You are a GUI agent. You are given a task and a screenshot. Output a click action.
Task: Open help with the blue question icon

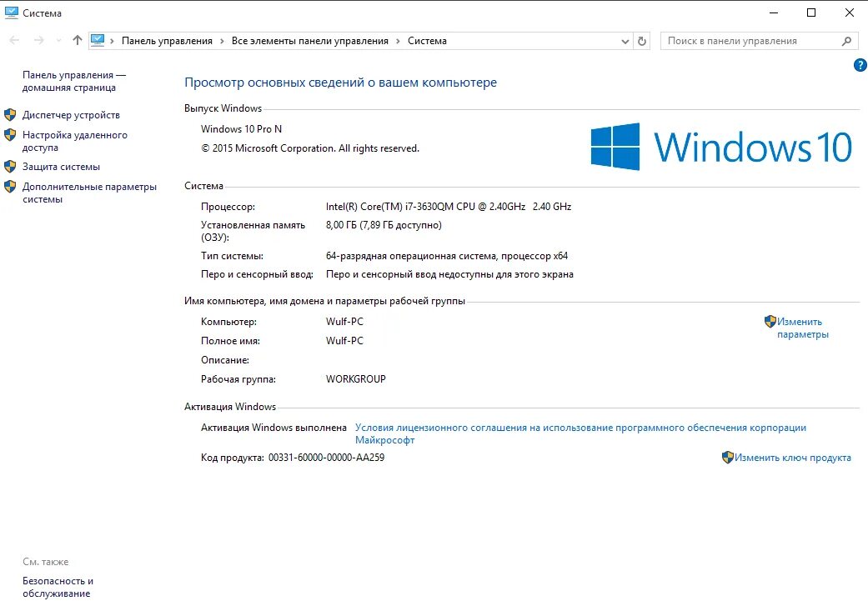click(860, 65)
